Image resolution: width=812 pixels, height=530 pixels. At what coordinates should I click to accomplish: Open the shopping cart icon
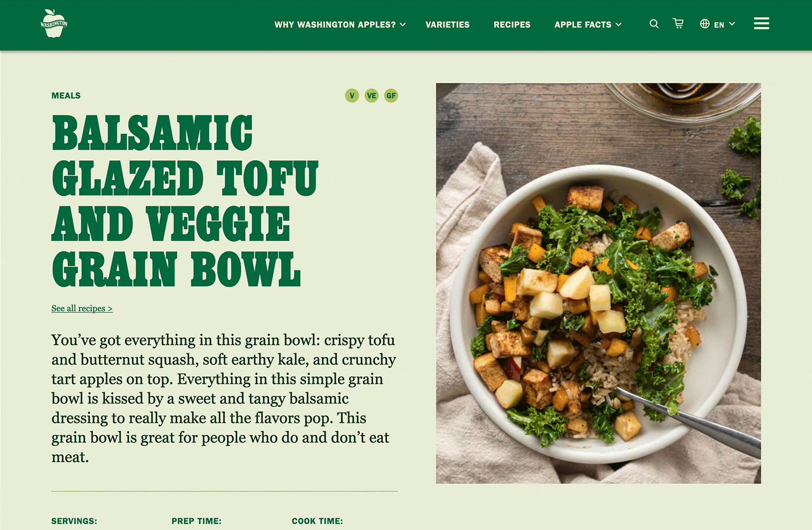pos(678,23)
